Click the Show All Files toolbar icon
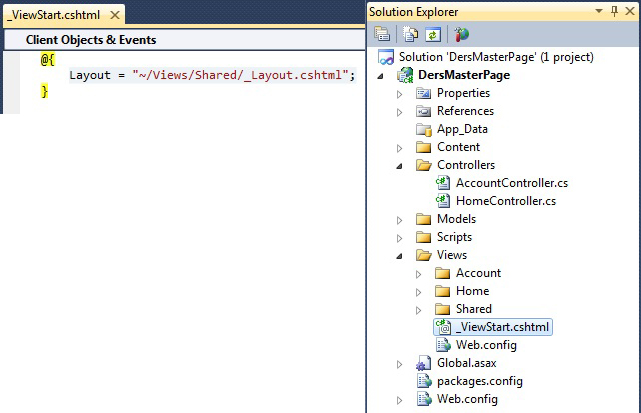Image resolution: width=641 pixels, height=413 pixels. click(410, 34)
